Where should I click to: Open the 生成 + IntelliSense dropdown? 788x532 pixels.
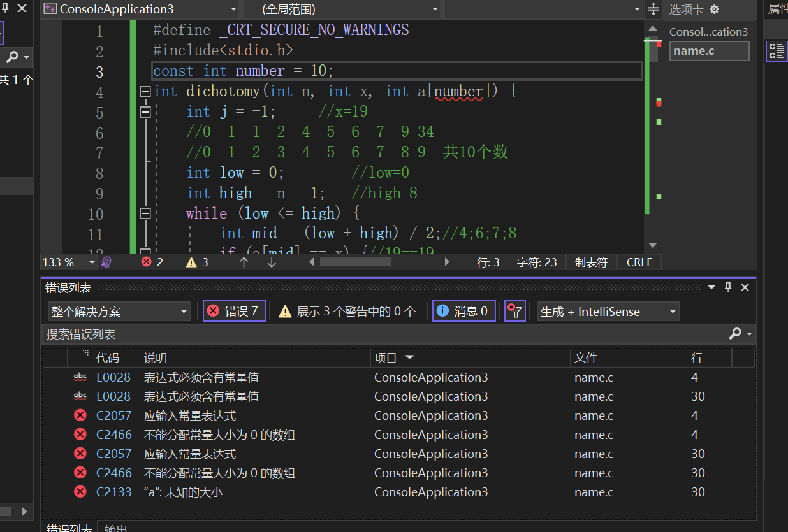pos(608,312)
